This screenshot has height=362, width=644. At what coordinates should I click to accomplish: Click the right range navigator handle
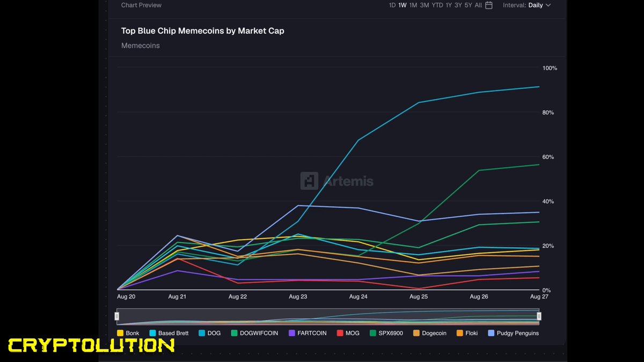pyautogui.click(x=539, y=316)
